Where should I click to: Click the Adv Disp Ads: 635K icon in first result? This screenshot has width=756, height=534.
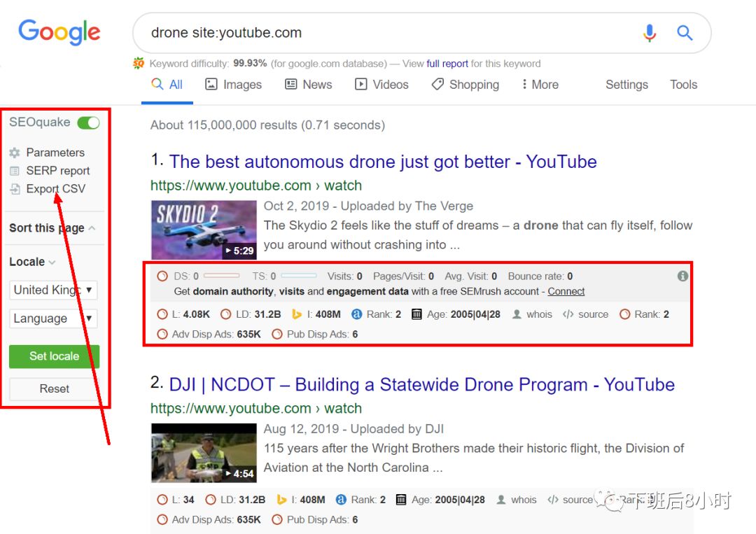162,334
